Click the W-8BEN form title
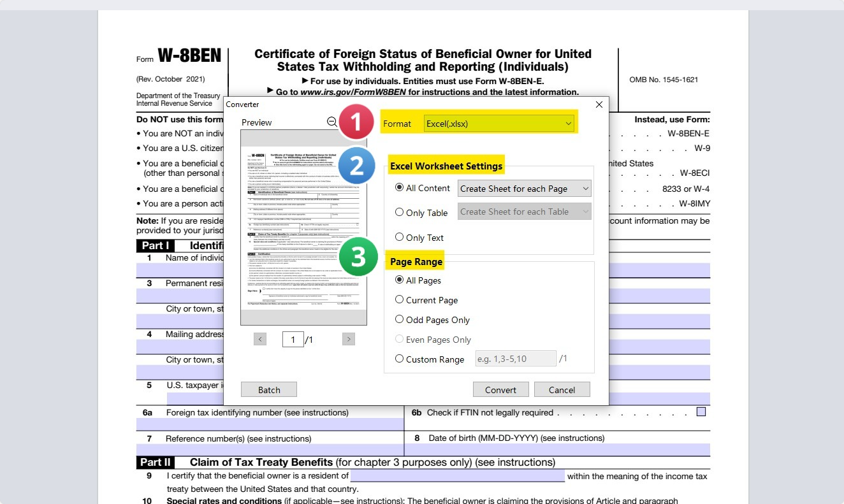Image resolution: width=844 pixels, height=504 pixels. click(x=189, y=56)
